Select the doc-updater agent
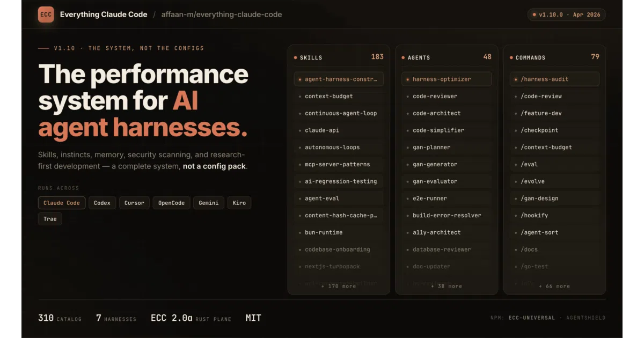This screenshot has height=338, width=644. 447,267
